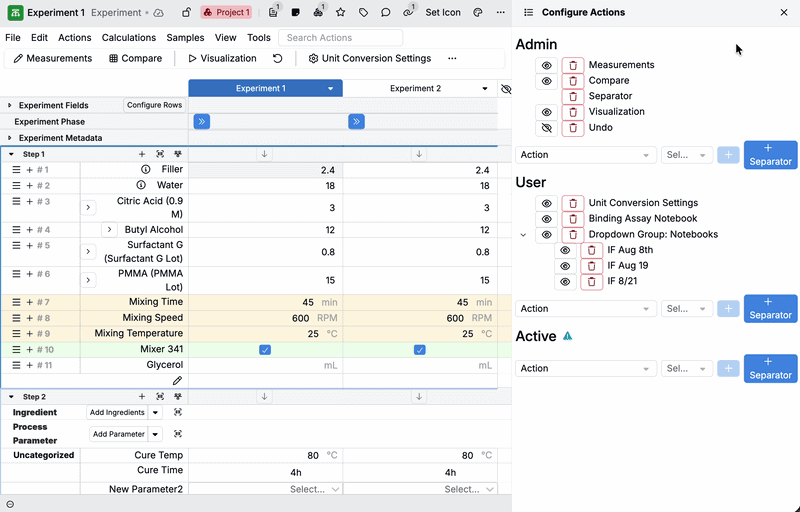Screen dimensions: 800x512
Task: Remove Binding Assay Notebook via trash icon
Action: pos(572,219)
